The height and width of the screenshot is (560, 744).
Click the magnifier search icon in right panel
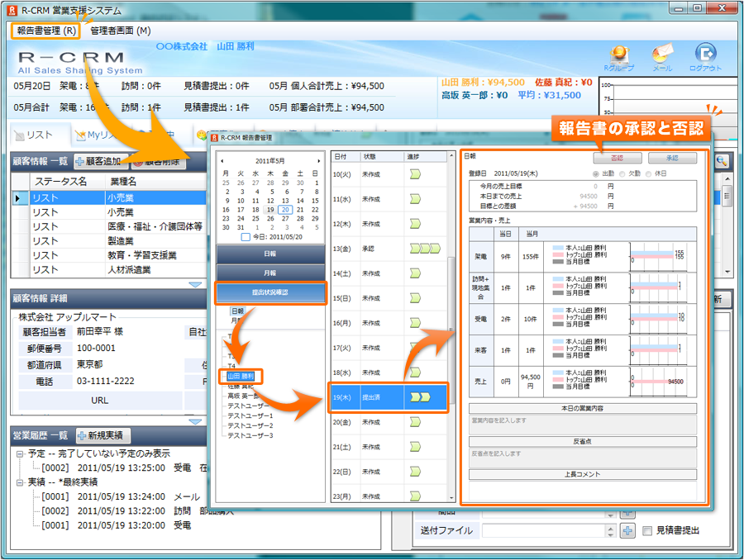pyautogui.click(x=721, y=161)
